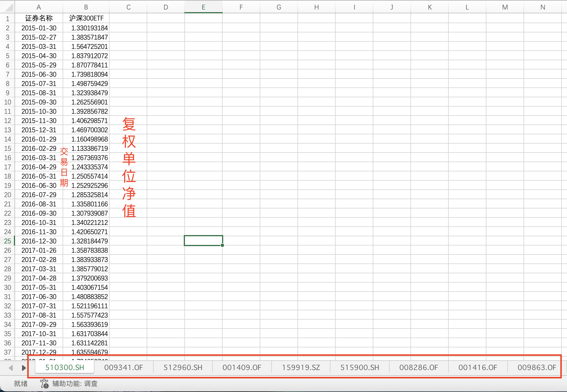
Task: Select cell with date 2016-12-30
Action: pyautogui.click(x=39, y=241)
